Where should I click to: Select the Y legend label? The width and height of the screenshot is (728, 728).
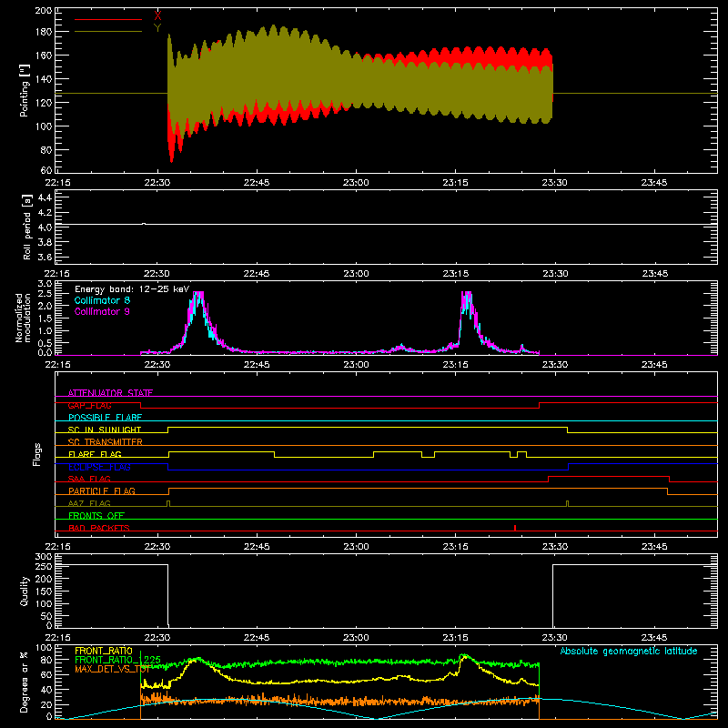(157, 28)
